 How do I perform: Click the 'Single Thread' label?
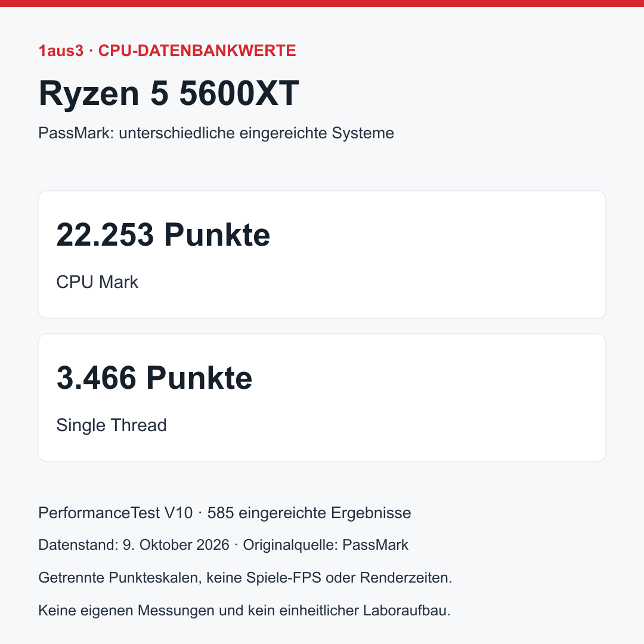click(112, 425)
